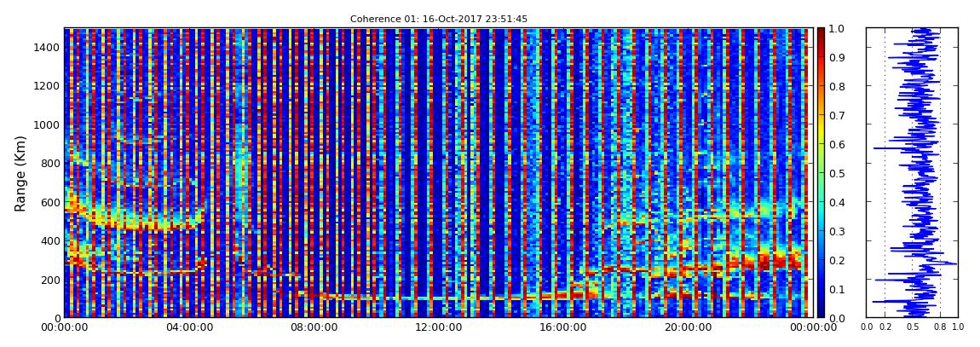Click the 800 range tick label
The width and height of the screenshot is (980, 347).
(x=49, y=164)
